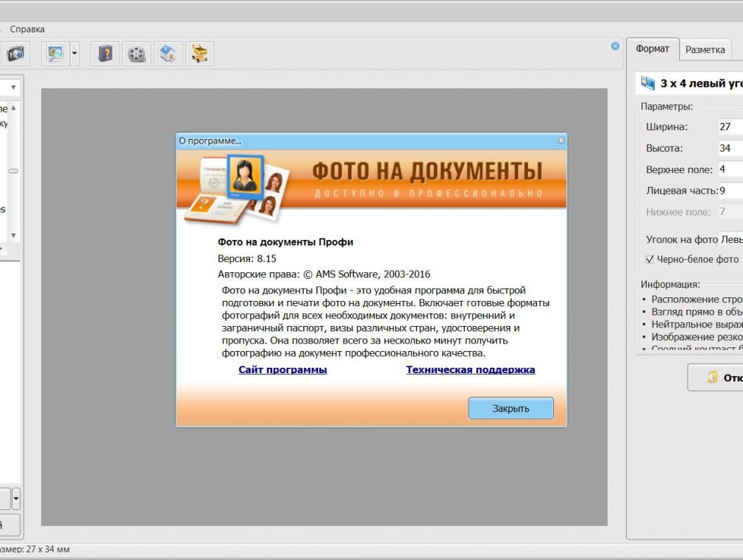Click the AMS Software copyright line
This screenshot has width=743, height=560.
point(324,274)
